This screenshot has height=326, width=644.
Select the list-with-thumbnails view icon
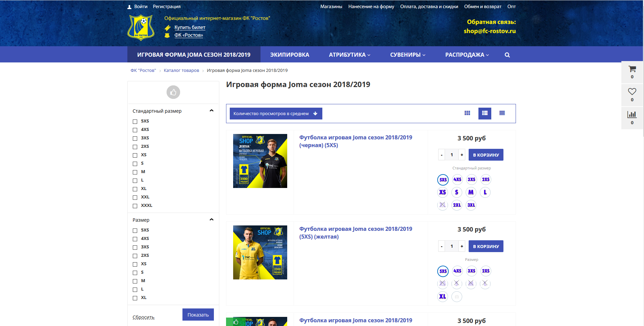point(485,113)
